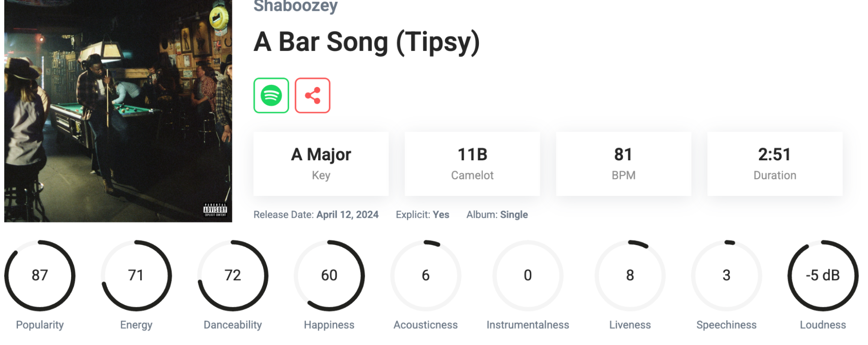This screenshot has width=868, height=345.
Task: Click the release date April 12, 2024
Action: [x=347, y=214]
